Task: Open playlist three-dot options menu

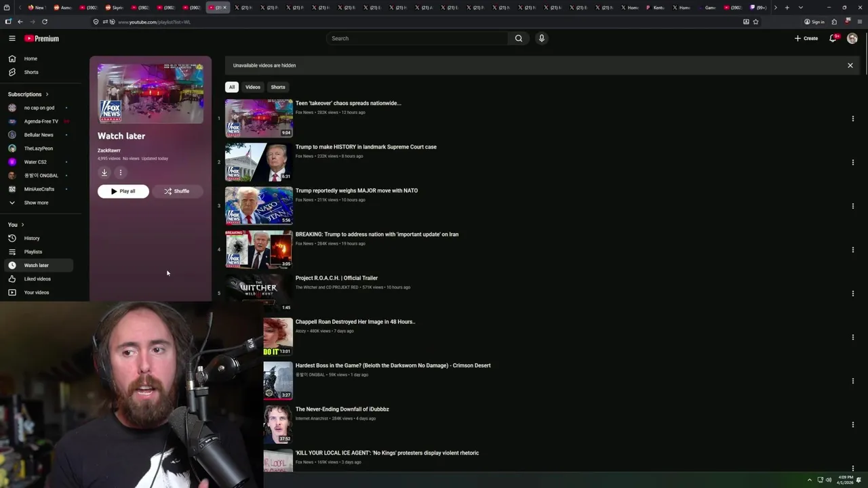Action: [x=121, y=173]
